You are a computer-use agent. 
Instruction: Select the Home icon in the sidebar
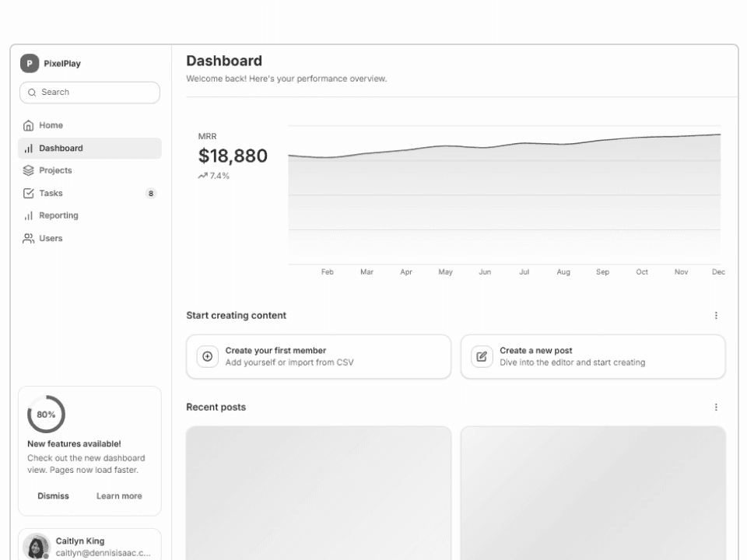(28, 125)
